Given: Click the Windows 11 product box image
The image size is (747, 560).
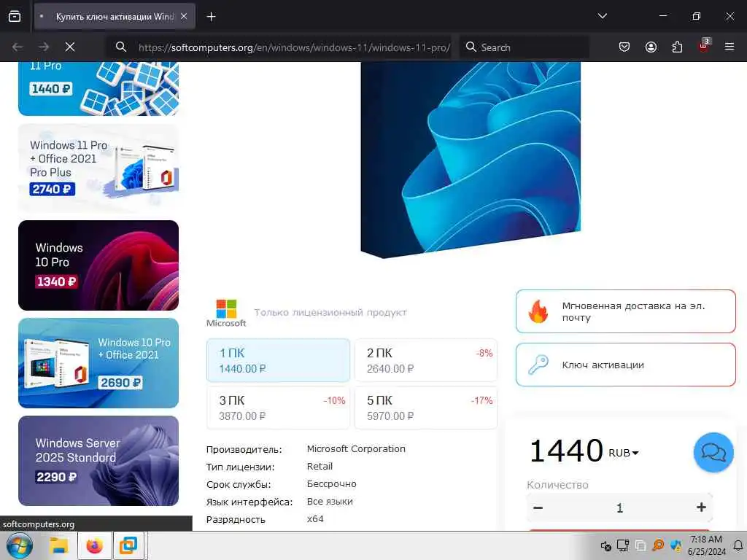Looking at the screenshot, I should click(x=471, y=160).
